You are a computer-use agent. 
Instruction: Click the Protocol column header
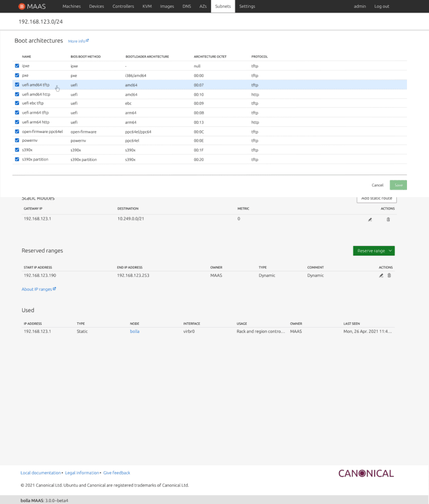click(259, 57)
